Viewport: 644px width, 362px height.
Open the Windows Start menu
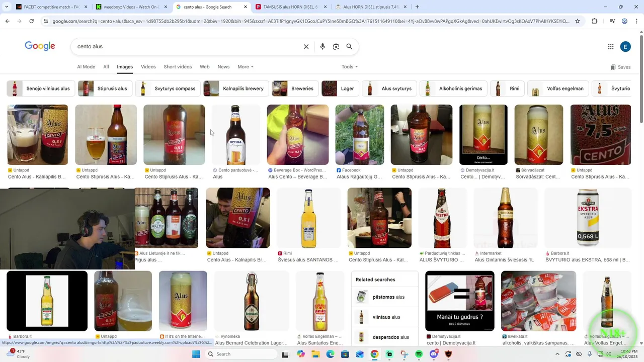click(196, 354)
